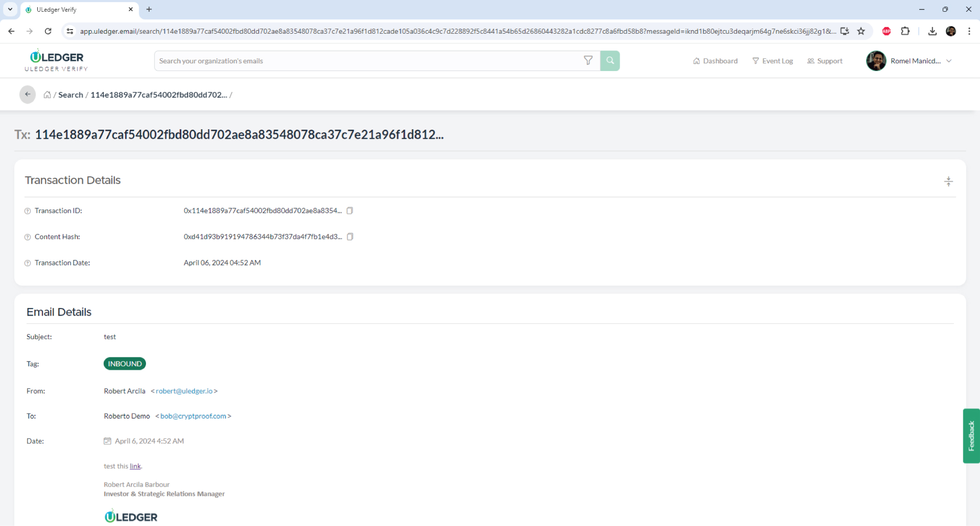Click the subject value 'test'

click(x=110, y=337)
